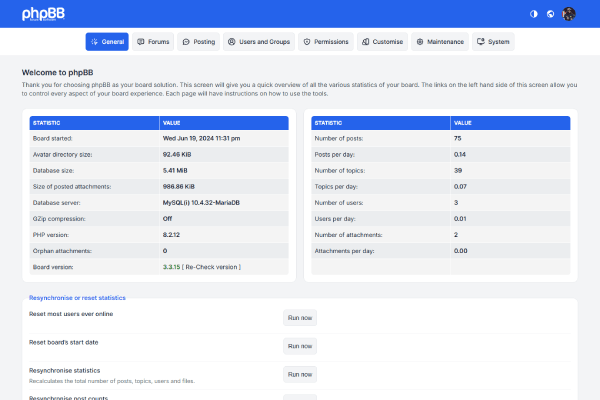Open the System tab
This screenshot has height=400, width=600.
[x=493, y=42]
